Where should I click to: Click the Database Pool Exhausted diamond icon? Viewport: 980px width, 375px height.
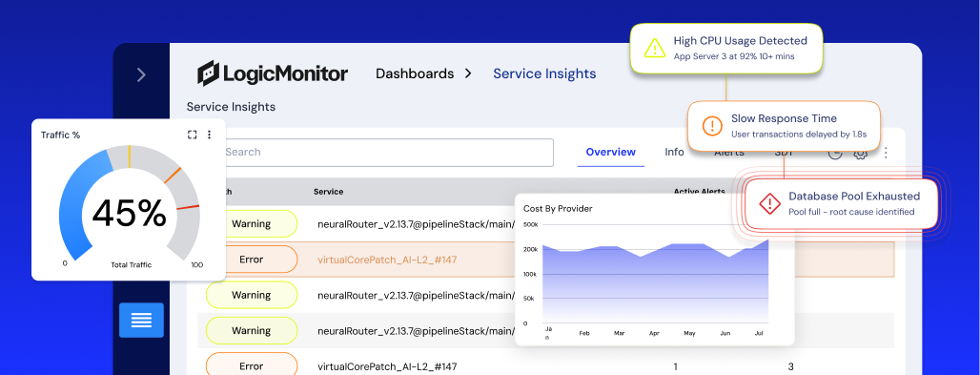769,203
